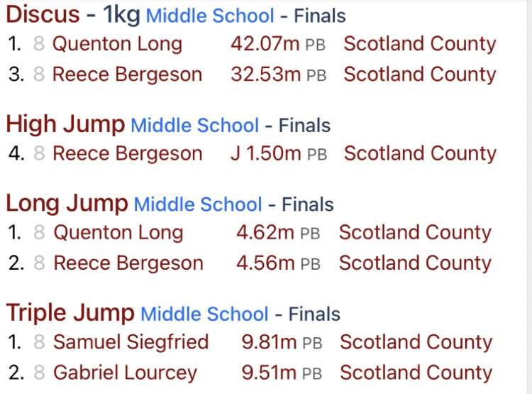532x394 pixels.
Task: Open the High Jump event heading
Action: (x=65, y=125)
